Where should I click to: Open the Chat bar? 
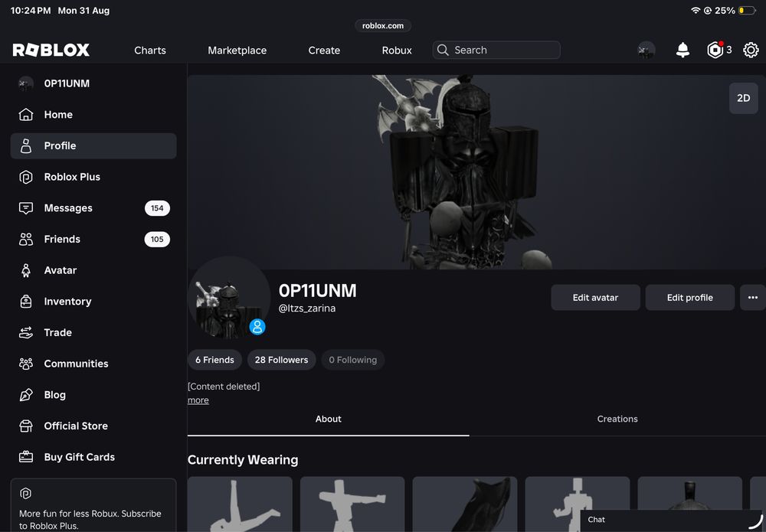click(673, 521)
